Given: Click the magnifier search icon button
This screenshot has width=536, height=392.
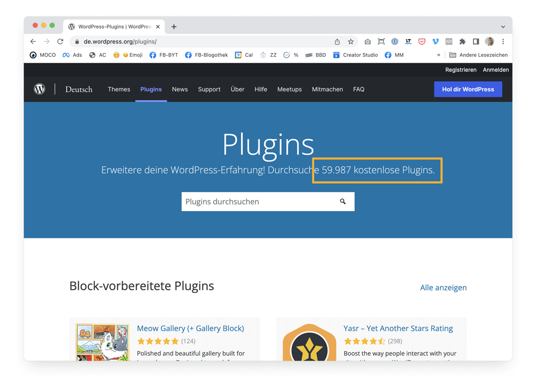Looking at the screenshot, I should coord(343,201).
